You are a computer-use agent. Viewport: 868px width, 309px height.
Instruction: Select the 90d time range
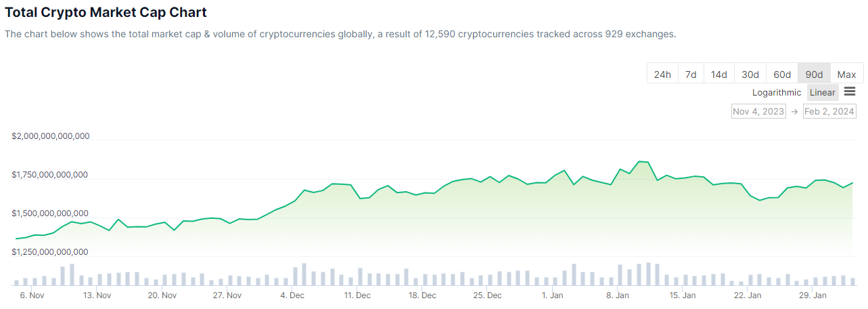814,75
